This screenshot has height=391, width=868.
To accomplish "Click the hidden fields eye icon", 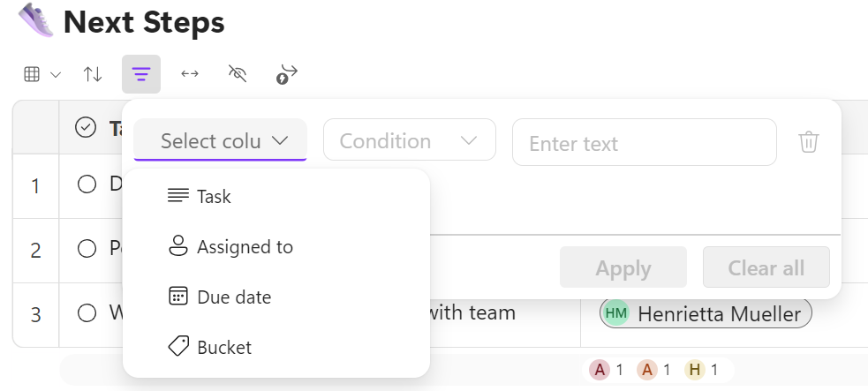I will coord(237,75).
